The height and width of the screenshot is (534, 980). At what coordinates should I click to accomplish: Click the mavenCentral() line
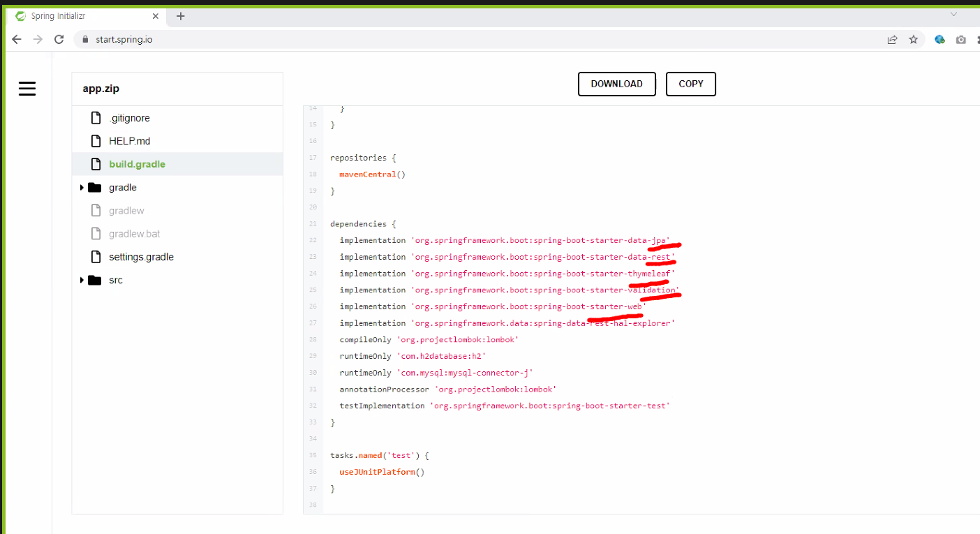372,175
